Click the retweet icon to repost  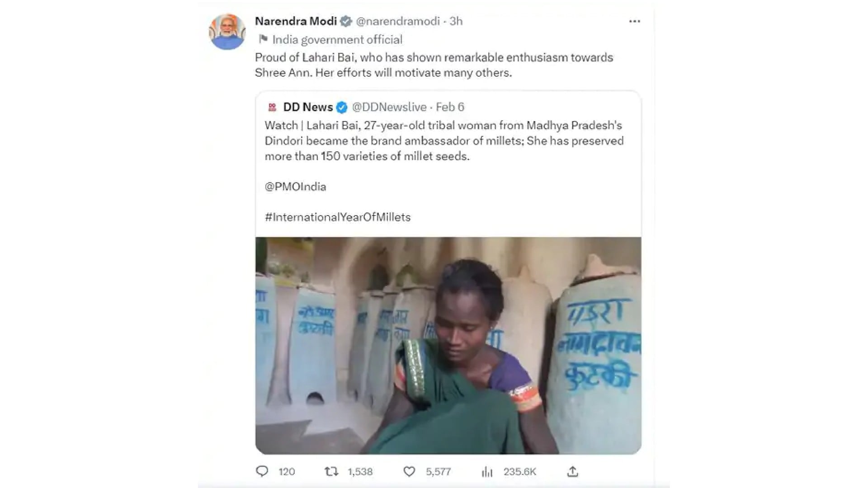[331, 471]
